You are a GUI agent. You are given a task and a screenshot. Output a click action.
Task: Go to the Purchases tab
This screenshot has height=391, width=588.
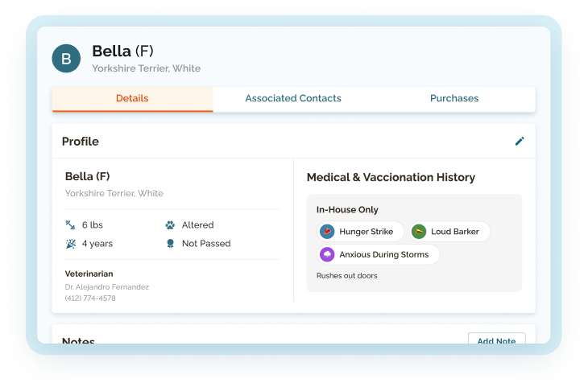(454, 99)
